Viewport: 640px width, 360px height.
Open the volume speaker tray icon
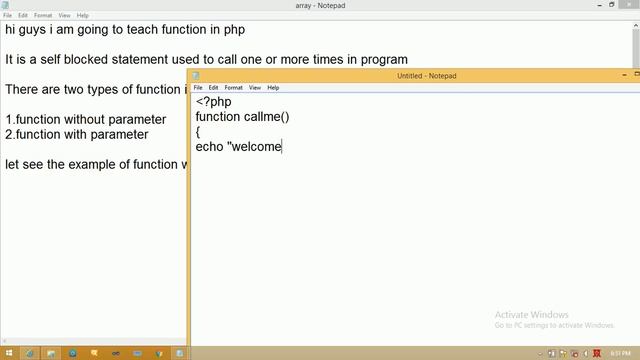(586, 353)
